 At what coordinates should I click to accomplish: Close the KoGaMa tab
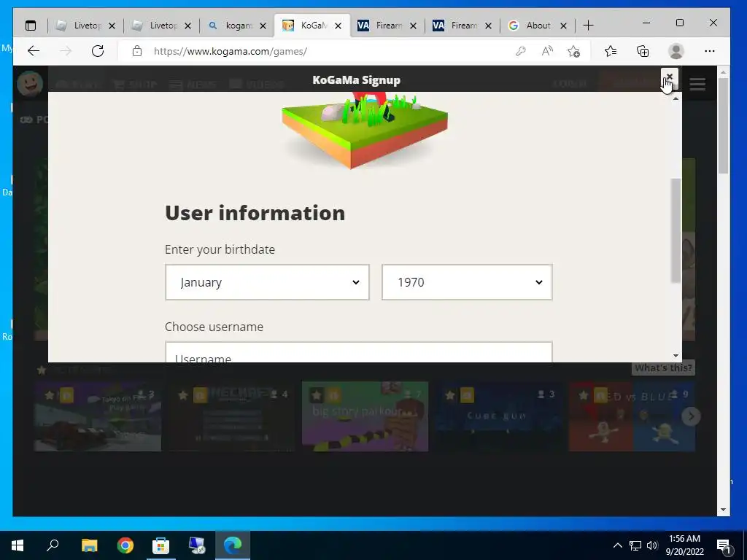(x=338, y=26)
